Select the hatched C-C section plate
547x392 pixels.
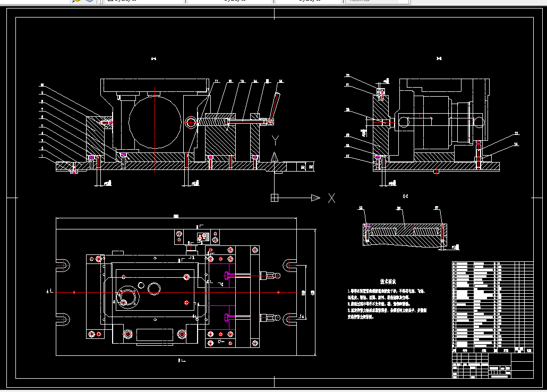[404, 235]
